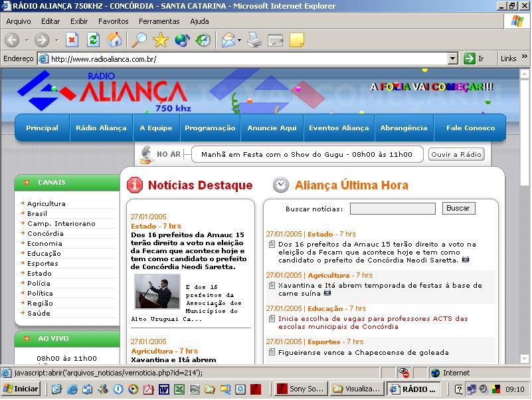Open the Search magnifier toolbar icon
The height and width of the screenshot is (400, 532).
(139, 41)
